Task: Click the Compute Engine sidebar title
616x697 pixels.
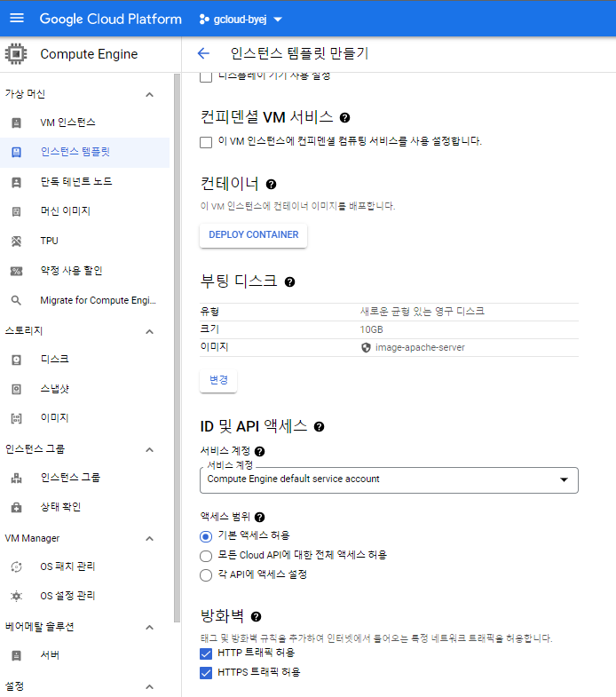Action: pyautogui.click(x=89, y=54)
